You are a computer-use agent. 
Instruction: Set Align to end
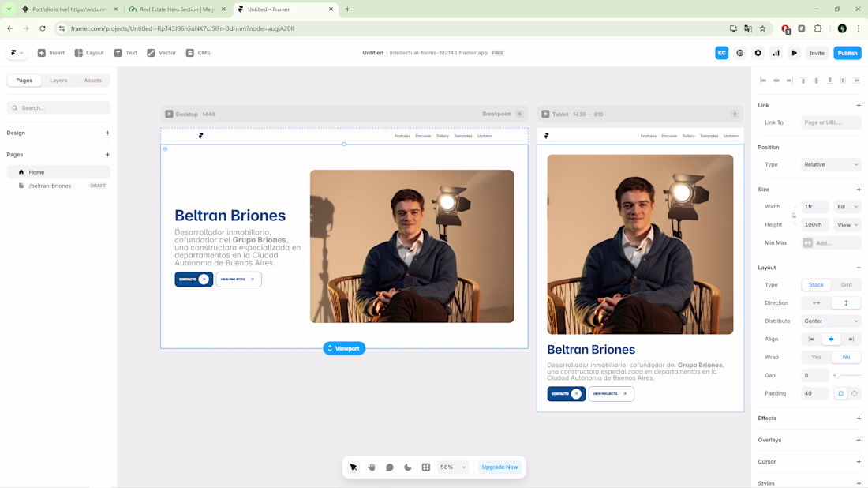(x=851, y=339)
